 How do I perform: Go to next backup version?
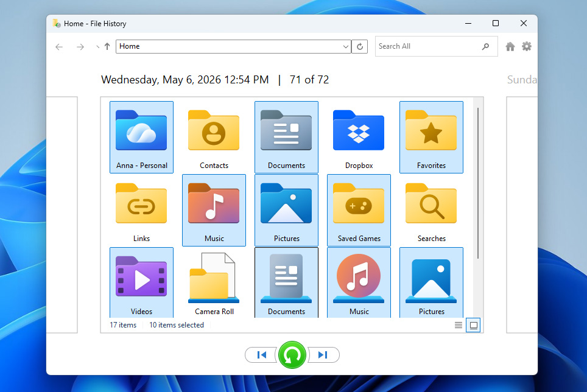(x=323, y=355)
